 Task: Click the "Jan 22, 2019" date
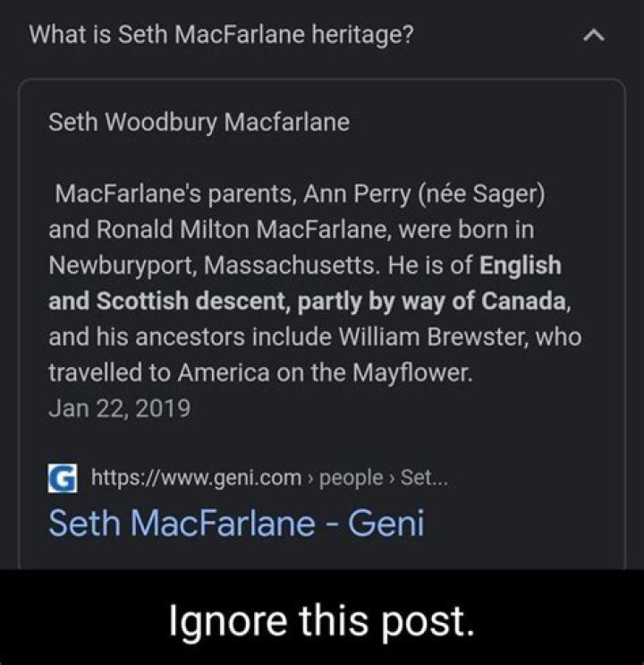coord(119,409)
